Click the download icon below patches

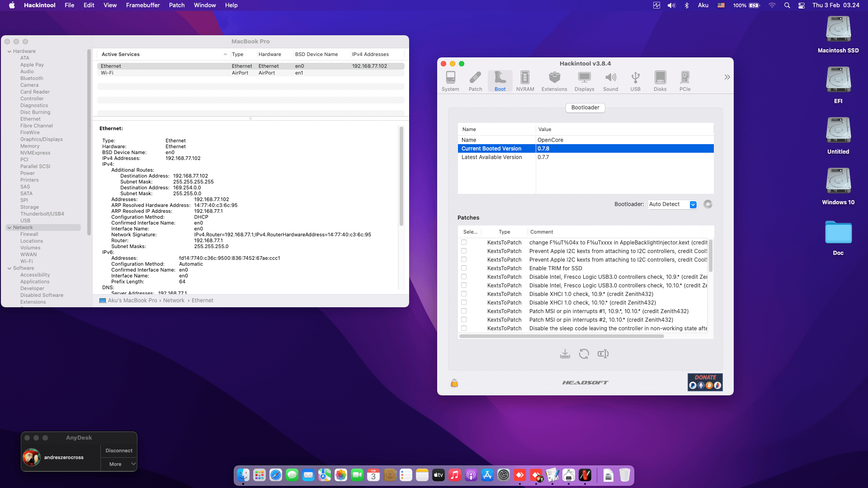(x=565, y=354)
